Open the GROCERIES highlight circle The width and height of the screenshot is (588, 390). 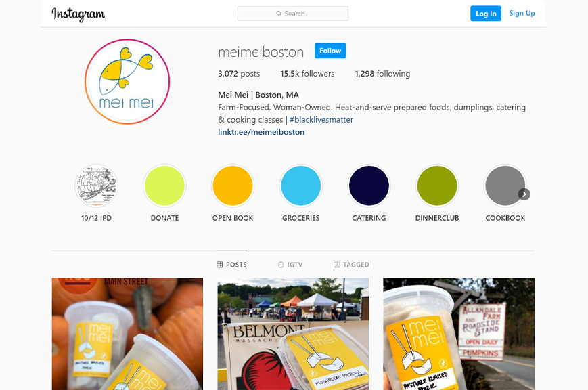300,186
